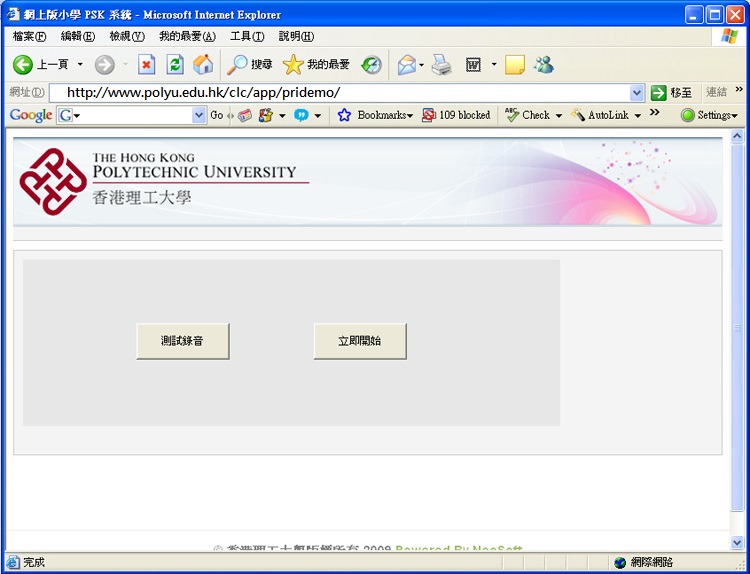Click the Messenger icon in toolbar
Screen dimensions: 750x574
tap(543, 65)
